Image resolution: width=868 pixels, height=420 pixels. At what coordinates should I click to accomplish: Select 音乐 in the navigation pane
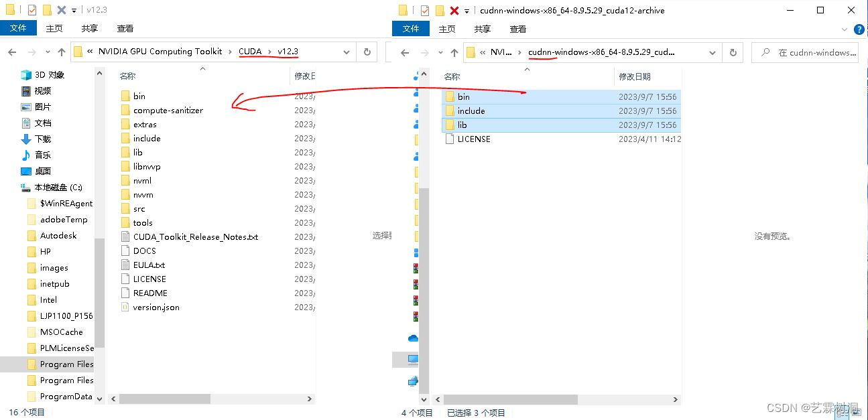point(36,155)
